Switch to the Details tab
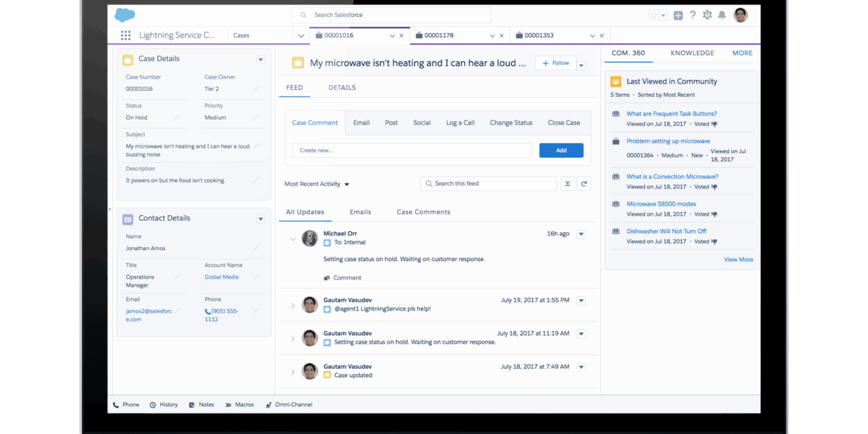The height and width of the screenshot is (434, 868). pyautogui.click(x=342, y=87)
